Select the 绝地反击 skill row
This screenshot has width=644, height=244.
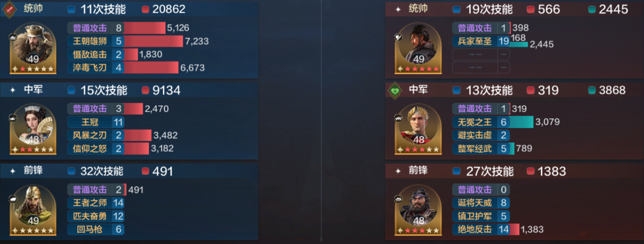[x=498, y=229]
